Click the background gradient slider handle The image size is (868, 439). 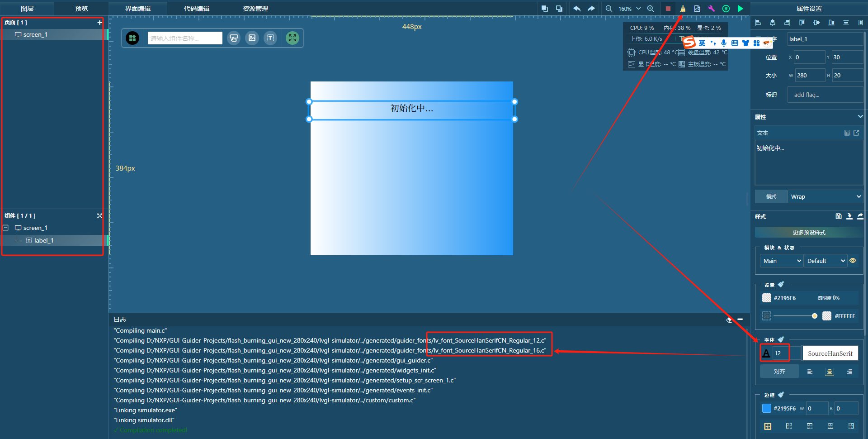[x=814, y=316]
